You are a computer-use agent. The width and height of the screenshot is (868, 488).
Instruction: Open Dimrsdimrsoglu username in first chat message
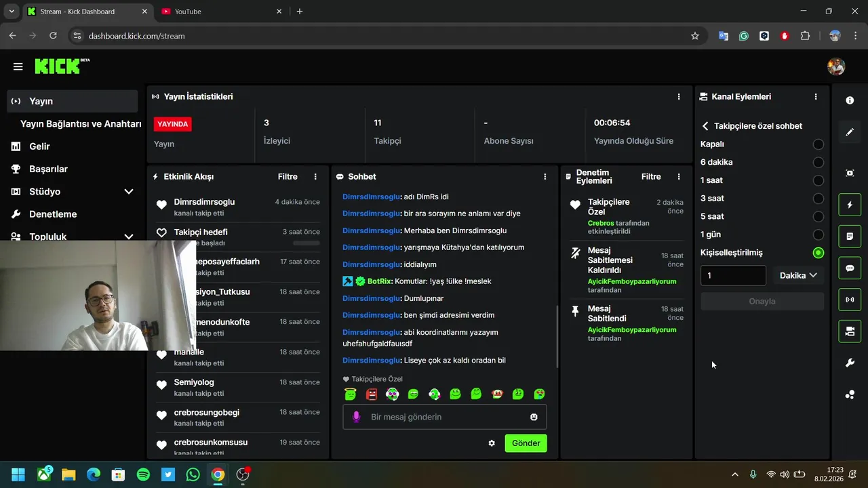point(371,197)
